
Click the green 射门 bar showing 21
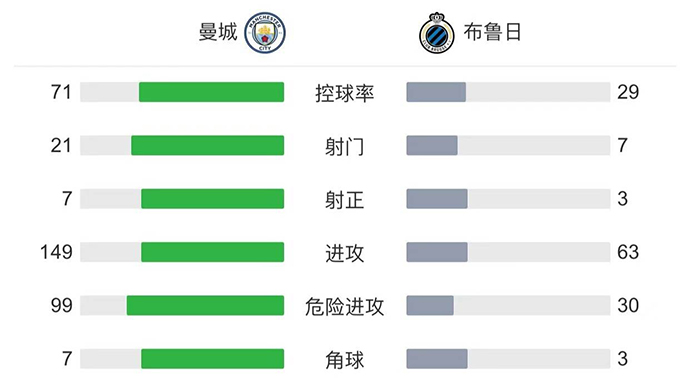(x=208, y=145)
